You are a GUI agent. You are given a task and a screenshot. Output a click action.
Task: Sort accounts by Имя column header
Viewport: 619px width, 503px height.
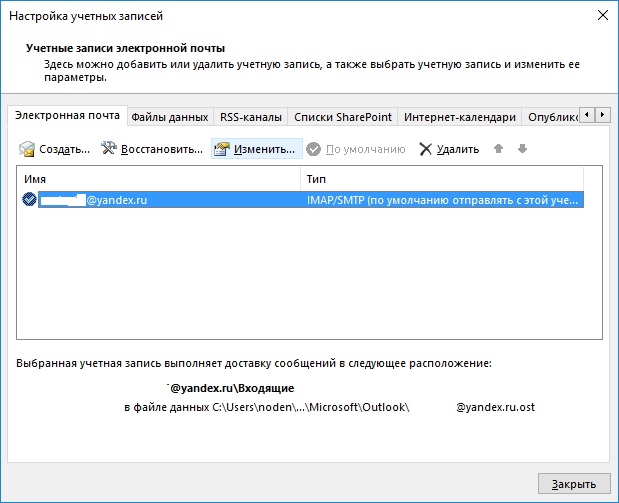160,178
